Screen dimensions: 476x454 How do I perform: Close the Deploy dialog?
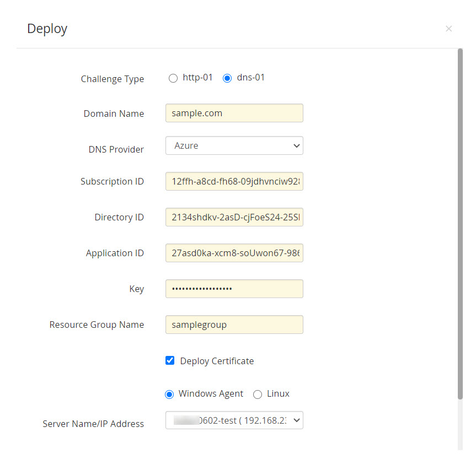coord(448,29)
